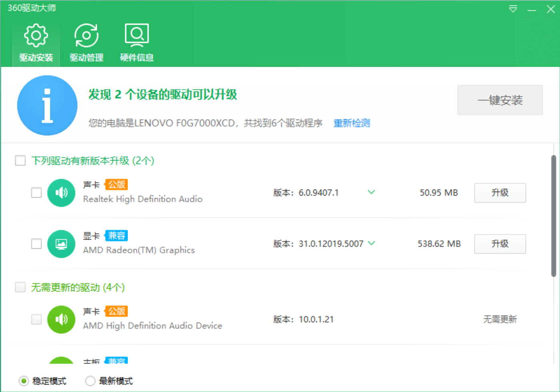Click the 公版 tag next to Realtek 声卡
The height and width of the screenshot is (392, 560).
(116, 184)
